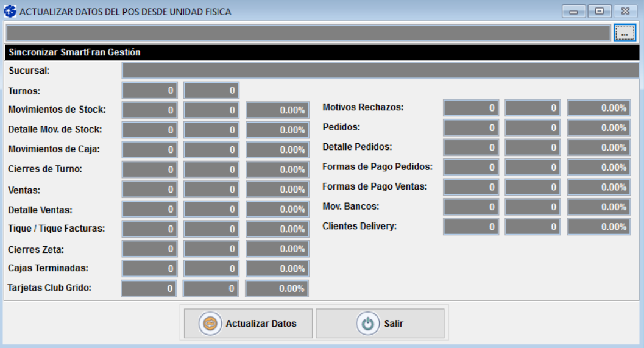Click the first Turnos count field

[150, 91]
